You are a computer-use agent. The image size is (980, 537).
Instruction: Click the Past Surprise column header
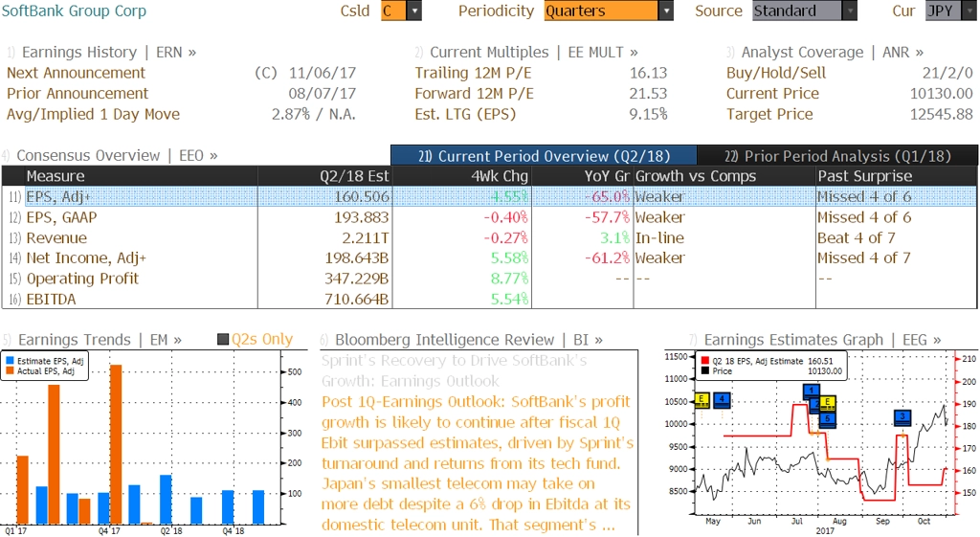pos(896,176)
